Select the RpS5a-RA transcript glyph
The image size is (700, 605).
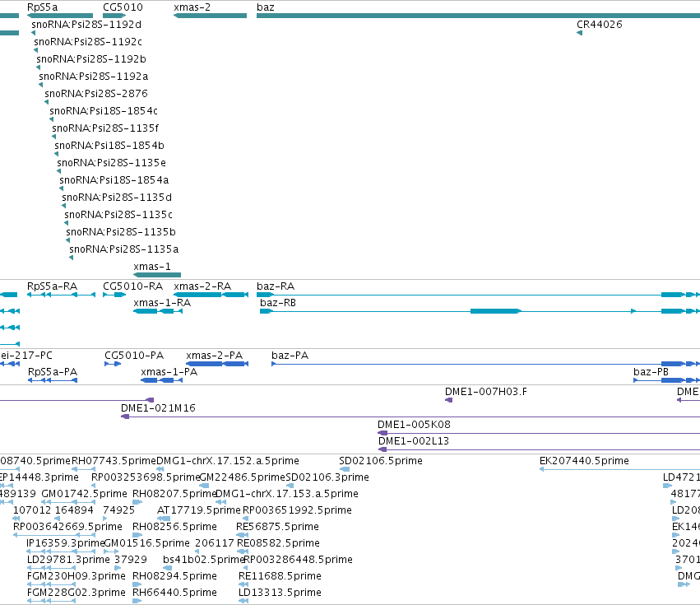click(x=61, y=295)
